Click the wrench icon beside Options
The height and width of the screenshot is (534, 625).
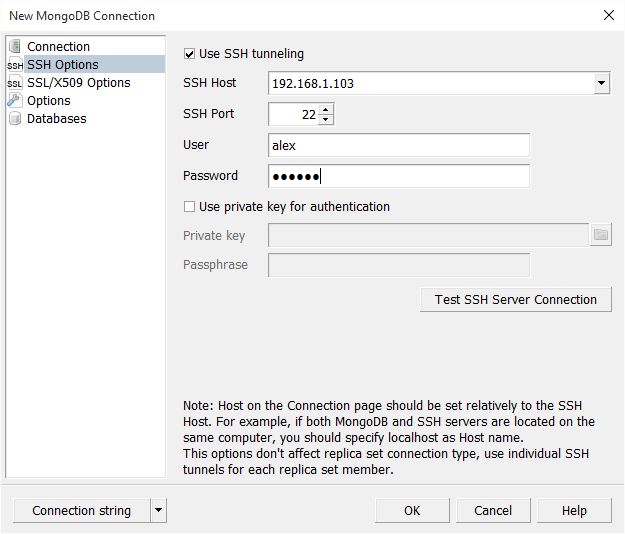[15, 100]
